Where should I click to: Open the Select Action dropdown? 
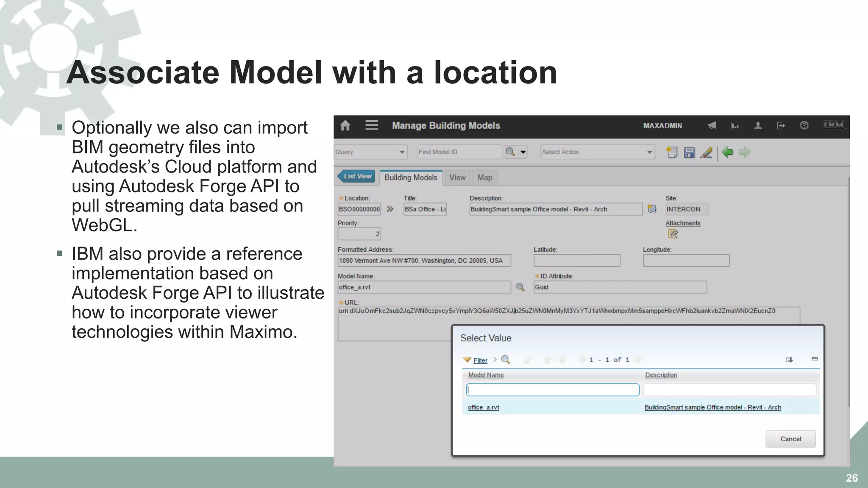coord(598,152)
